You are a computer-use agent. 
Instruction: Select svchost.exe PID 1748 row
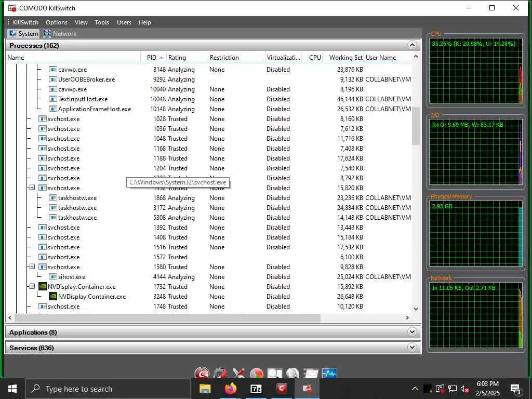[209, 307]
